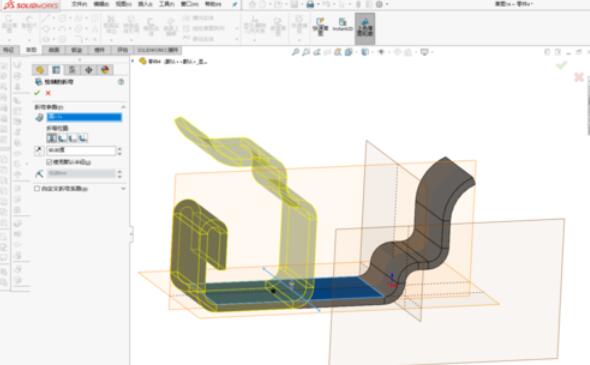Image resolution: width=590 pixels, height=365 pixels.
Task: Open the 工具 (Tools) menu
Action: (x=166, y=4)
